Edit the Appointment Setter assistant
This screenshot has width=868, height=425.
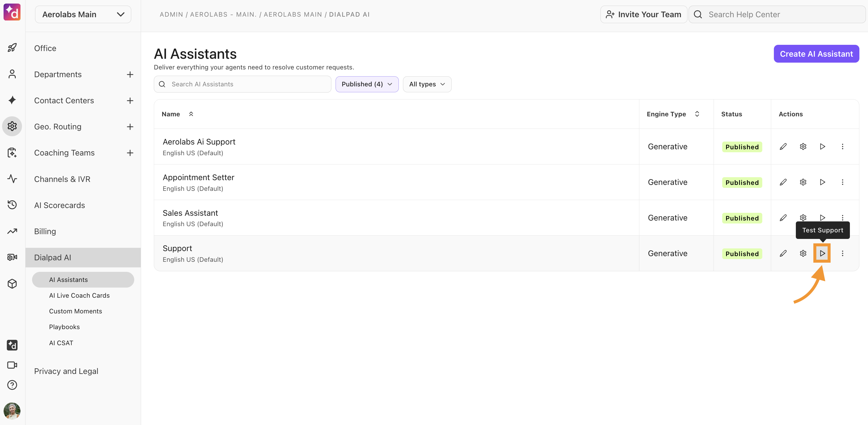click(783, 182)
